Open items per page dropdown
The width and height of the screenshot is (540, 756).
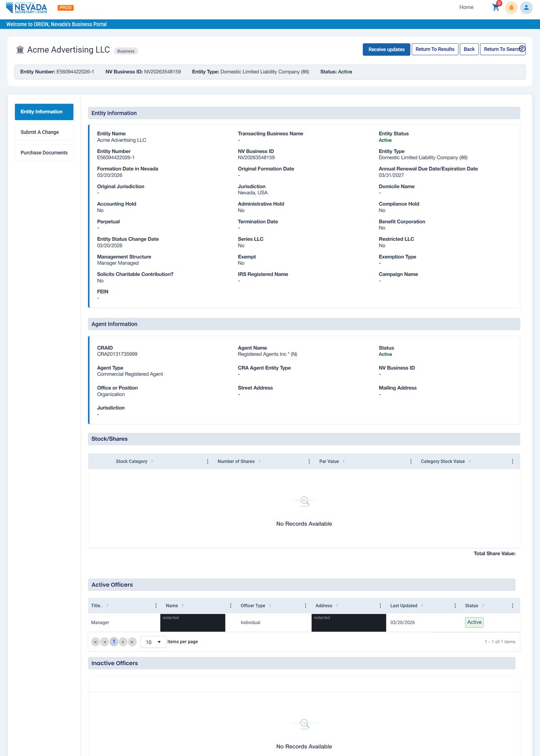pos(153,642)
